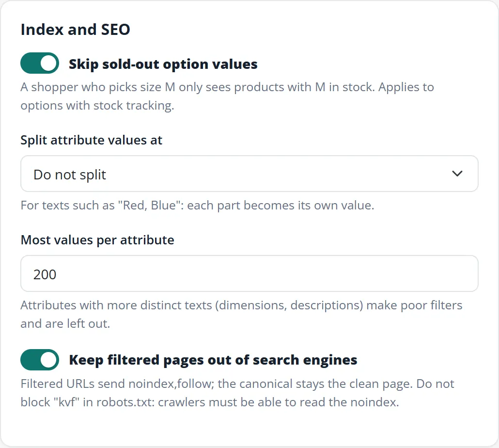The height and width of the screenshot is (448, 499).
Task: Focus the Most values per attribute field
Action: pyautogui.click(x=249, y=273)
